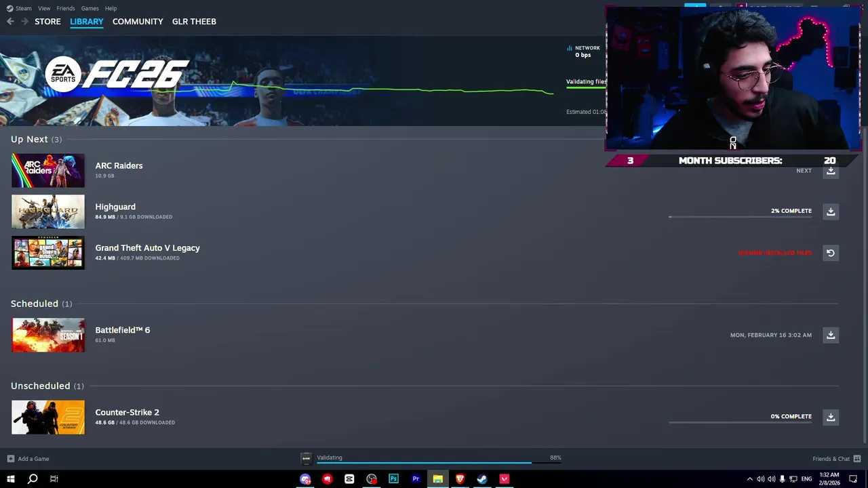This screenshot has height=488, width=868.
Task: Click the NEXT label for ARC Raiders
Action: [804, 171]
